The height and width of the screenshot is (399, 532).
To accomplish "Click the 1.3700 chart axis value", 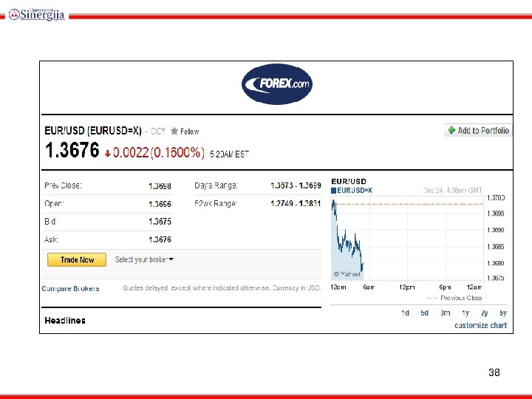I will (x=496, y=198).
